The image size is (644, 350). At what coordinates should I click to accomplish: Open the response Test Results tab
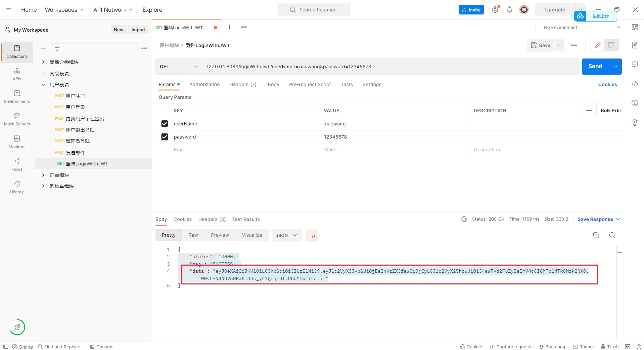click(x=246, y=219)
